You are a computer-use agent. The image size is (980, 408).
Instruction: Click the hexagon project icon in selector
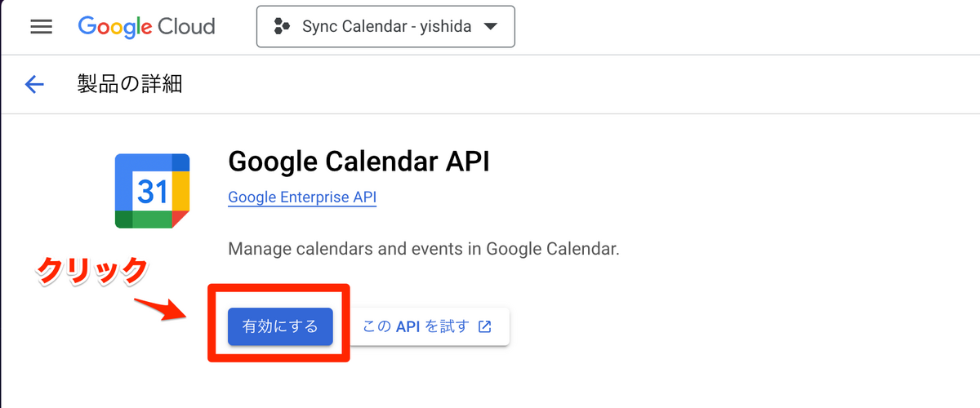point(282,27)
